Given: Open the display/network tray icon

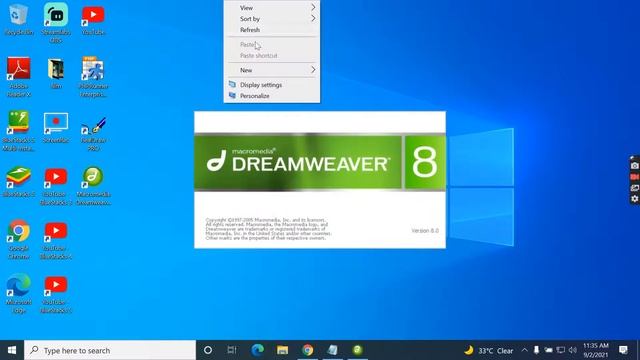Looking at the screenshot, I should coord(561,350).
